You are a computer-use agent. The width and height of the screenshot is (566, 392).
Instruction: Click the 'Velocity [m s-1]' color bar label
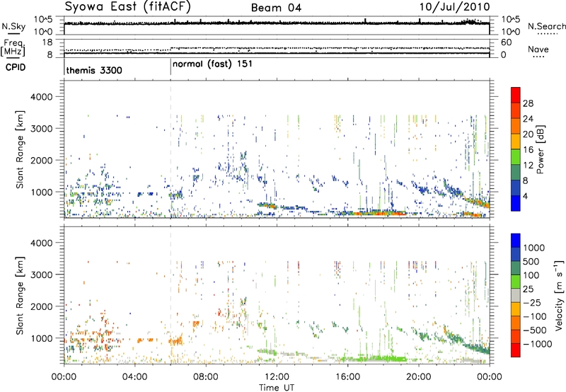pyautogui.click(x=559, y=295)
